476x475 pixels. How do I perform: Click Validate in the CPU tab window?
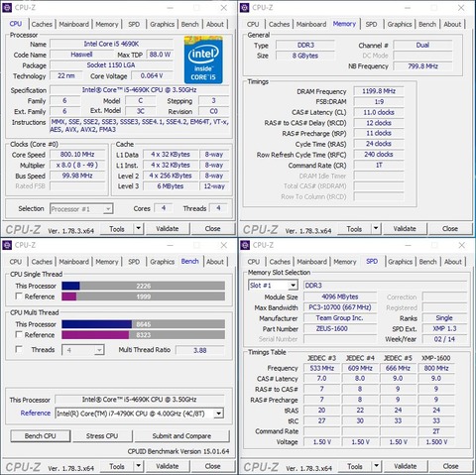168,229
